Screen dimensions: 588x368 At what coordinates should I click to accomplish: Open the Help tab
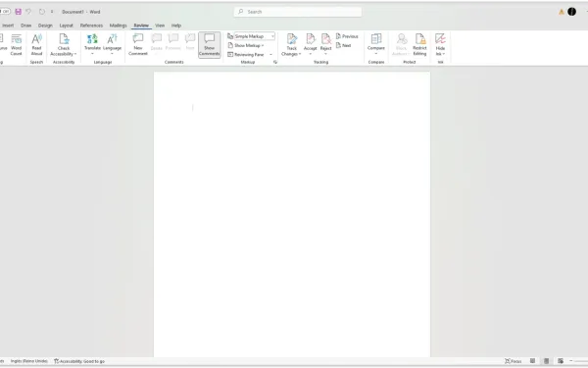(176, 26)
